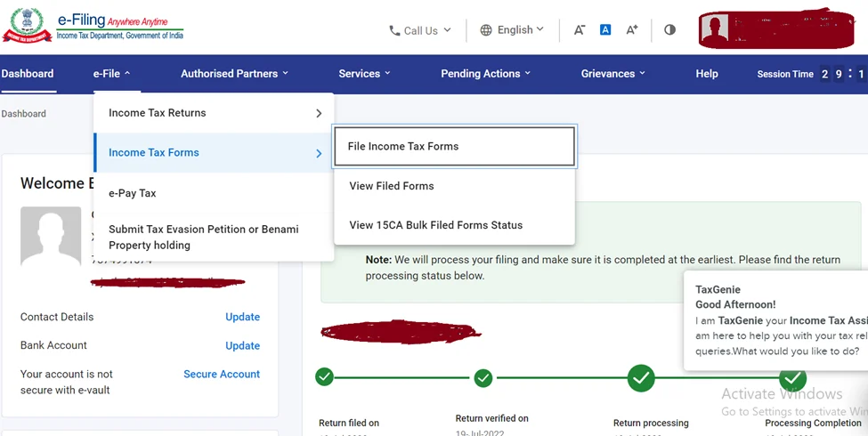The image size is (868, 436).
Task: Click Update link for Bank Account
Action: tap(242, 346)
